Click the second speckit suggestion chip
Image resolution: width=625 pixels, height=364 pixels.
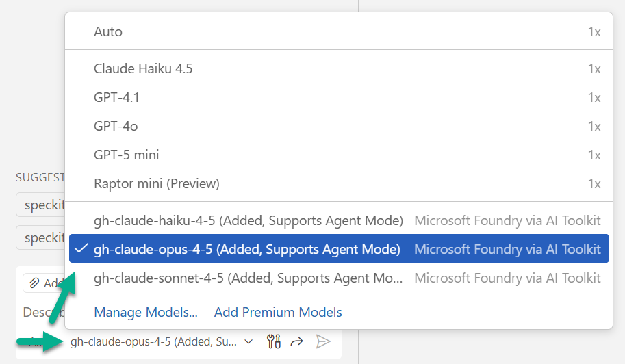tap(41, 237)
